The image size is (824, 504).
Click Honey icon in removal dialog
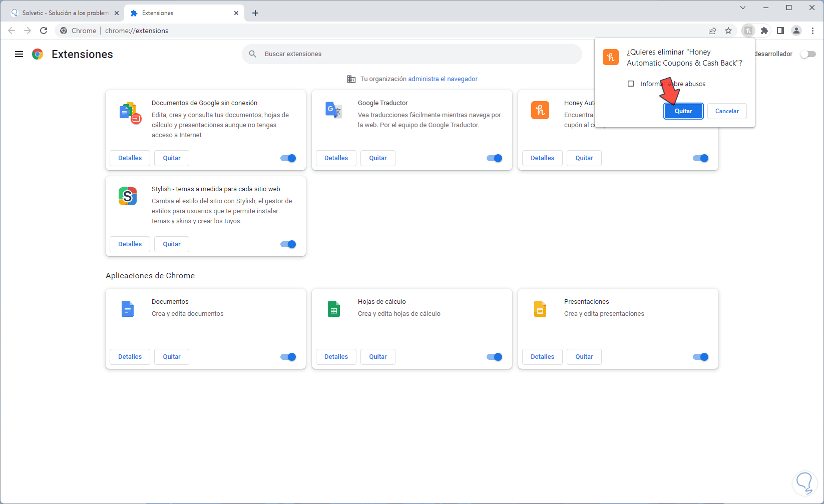(611, 57)
